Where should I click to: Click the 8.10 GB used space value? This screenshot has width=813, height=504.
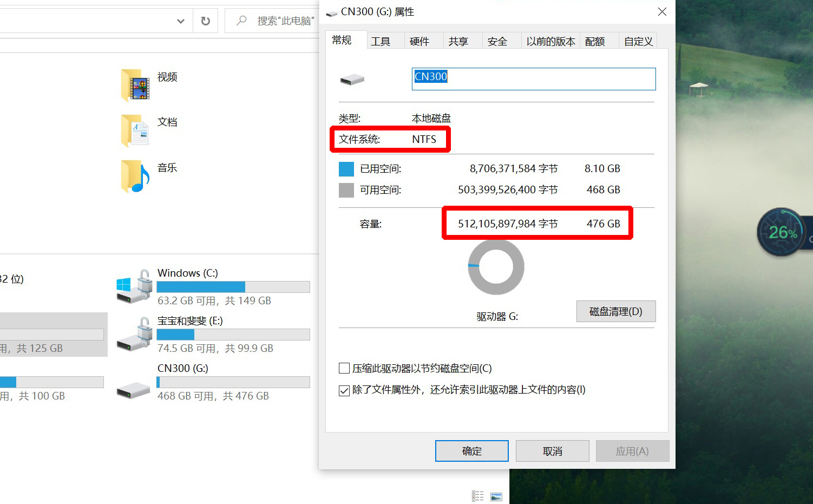coord(602,168)
